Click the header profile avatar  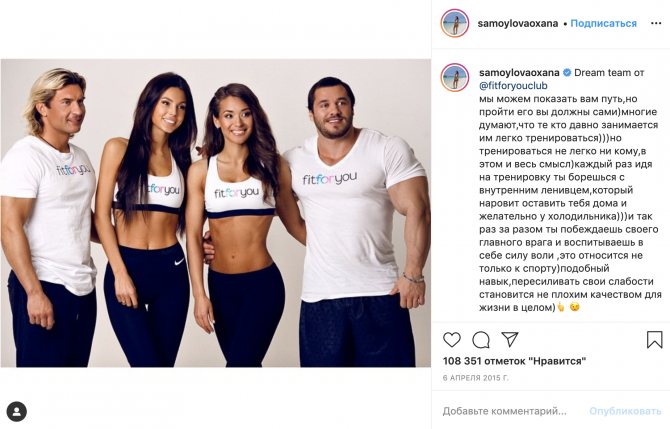pos(455,23)
